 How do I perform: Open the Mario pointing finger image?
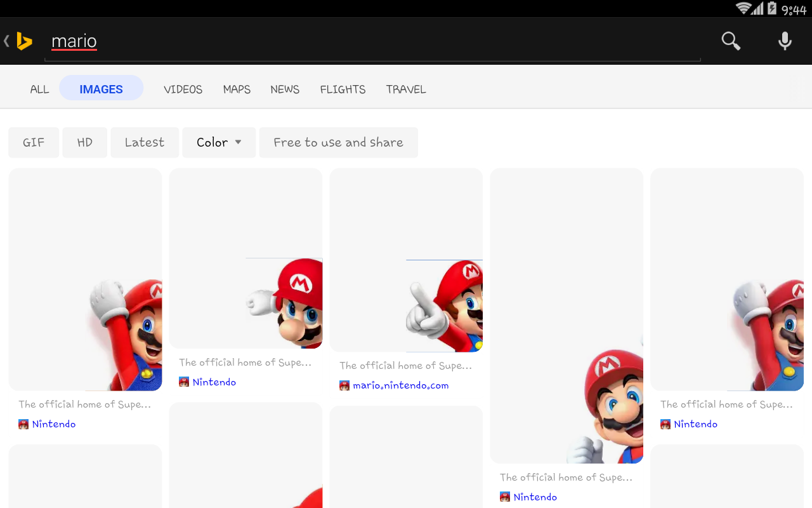tap(406, 260)
